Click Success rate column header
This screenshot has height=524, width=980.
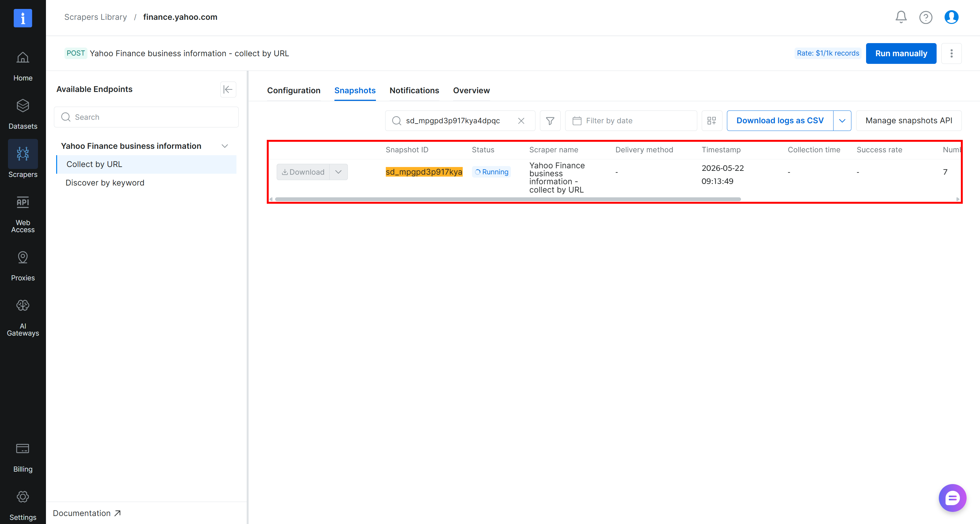pos(879,150)
